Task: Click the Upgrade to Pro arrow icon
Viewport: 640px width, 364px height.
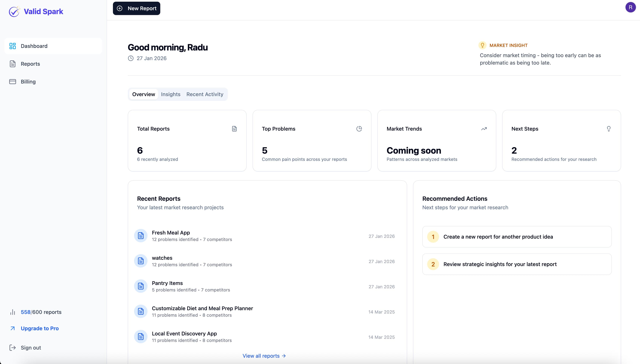Action: tap(13, 328)
